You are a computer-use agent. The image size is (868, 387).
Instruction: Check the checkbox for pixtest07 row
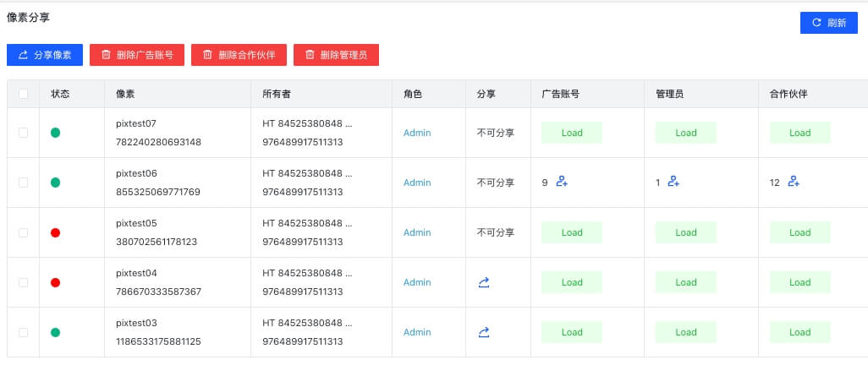pyautogui.click(x=23, y=133)
